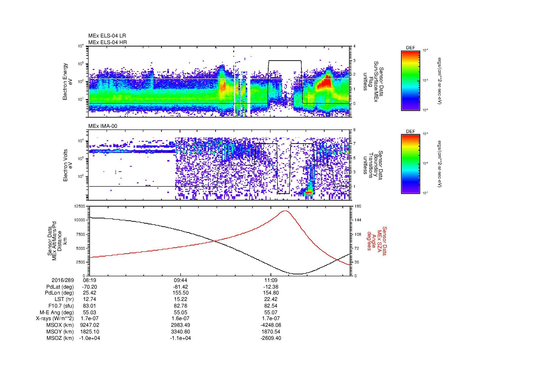Click the 'Electron Energy eV' axis label
The image size is (555, 392).
click(x=68, y=82)
